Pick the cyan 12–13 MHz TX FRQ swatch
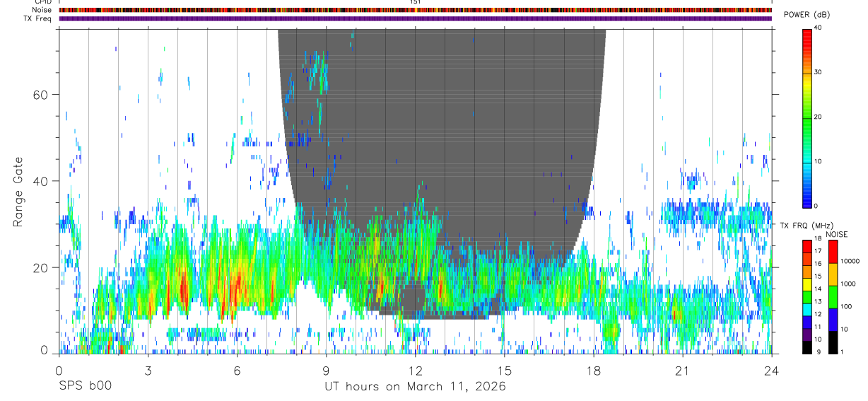Screen dimensions: 868x401 807,310
